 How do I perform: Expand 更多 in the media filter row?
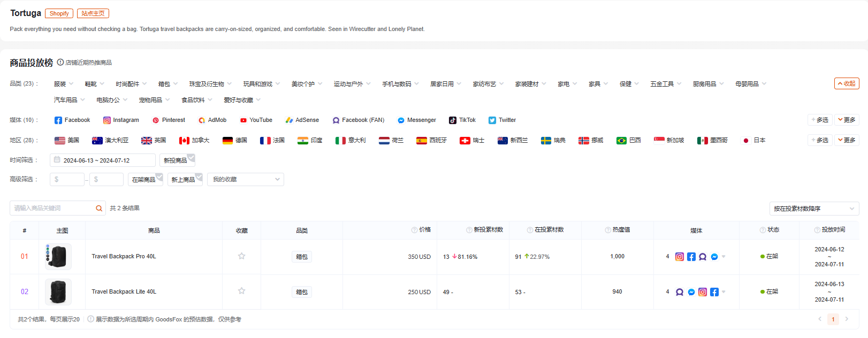tap(847, 120)
